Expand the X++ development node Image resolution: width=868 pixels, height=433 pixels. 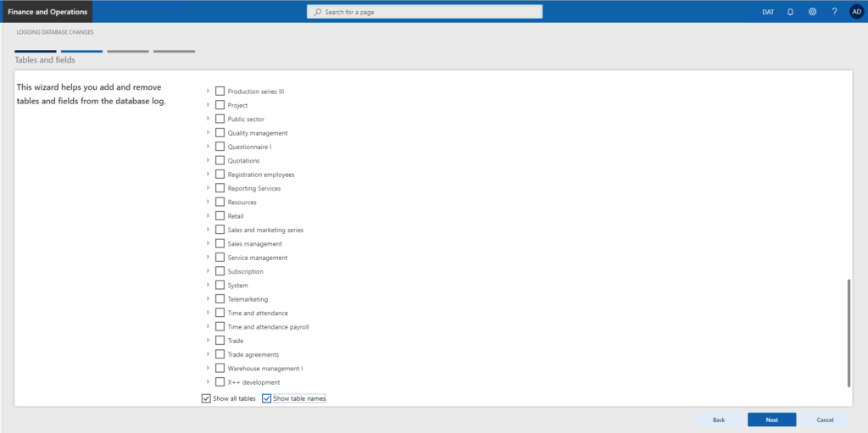tap(209, 381)
